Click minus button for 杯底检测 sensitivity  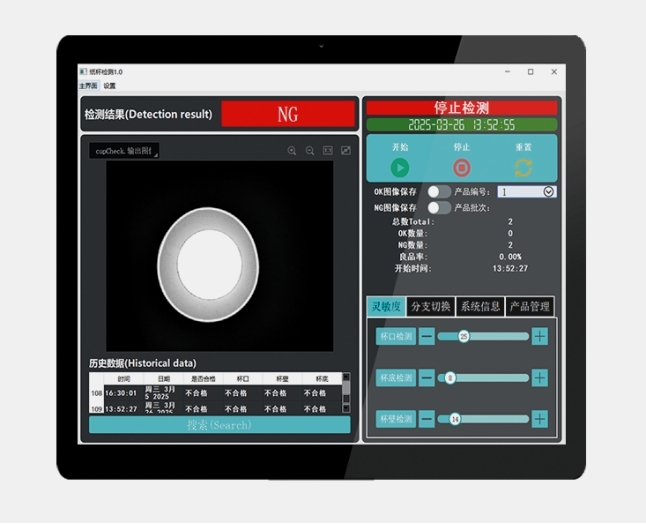click(427, 378)
